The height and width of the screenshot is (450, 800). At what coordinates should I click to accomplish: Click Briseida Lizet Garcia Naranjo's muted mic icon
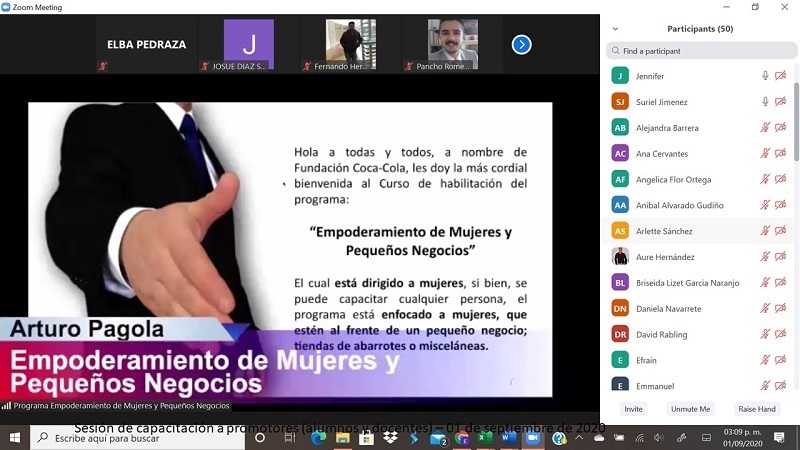click(765, 283)
